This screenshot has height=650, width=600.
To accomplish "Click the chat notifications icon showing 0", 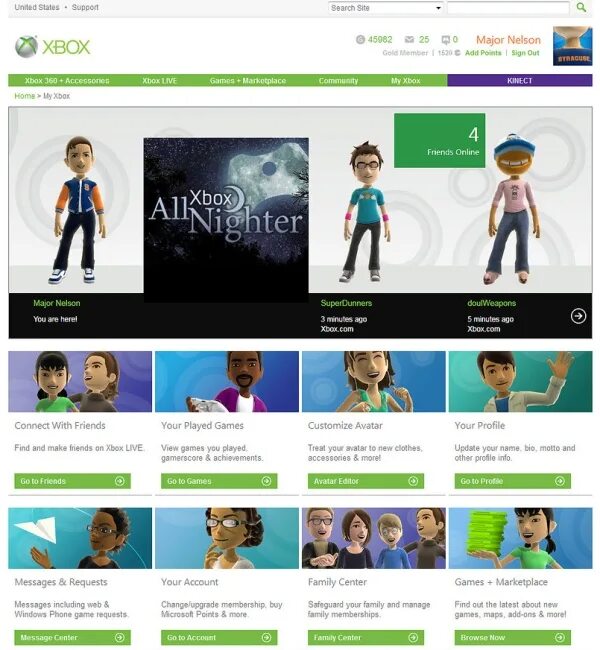I will tap(445, 40).
